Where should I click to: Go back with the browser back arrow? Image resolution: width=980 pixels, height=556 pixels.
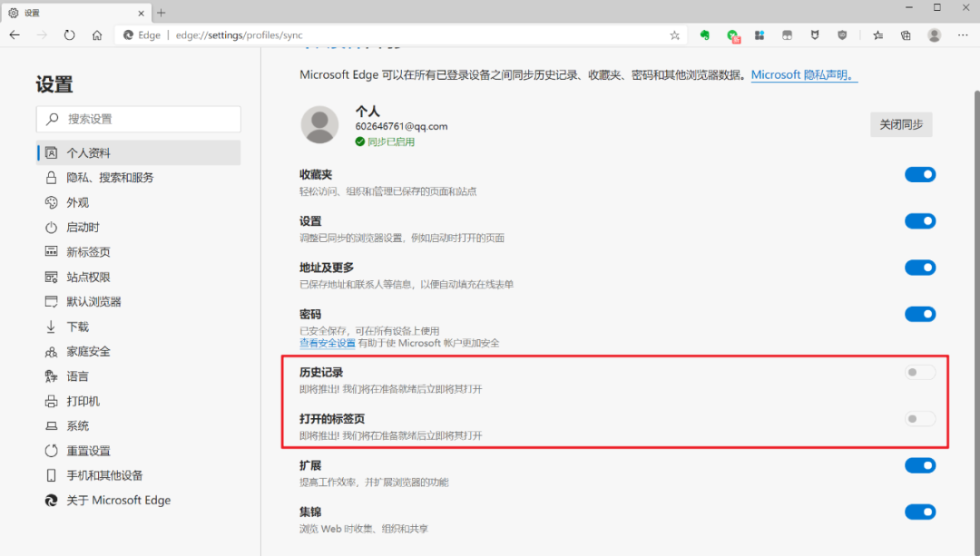[x=15, y=35]
